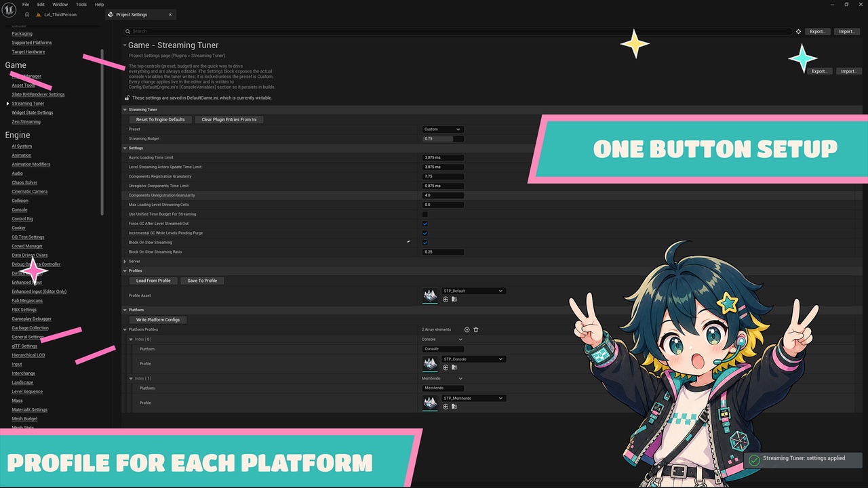868x488 pixels.
Task: Browse to STP_Default in Content Browser
Action: pyautogui.click(x=454, y=299)
